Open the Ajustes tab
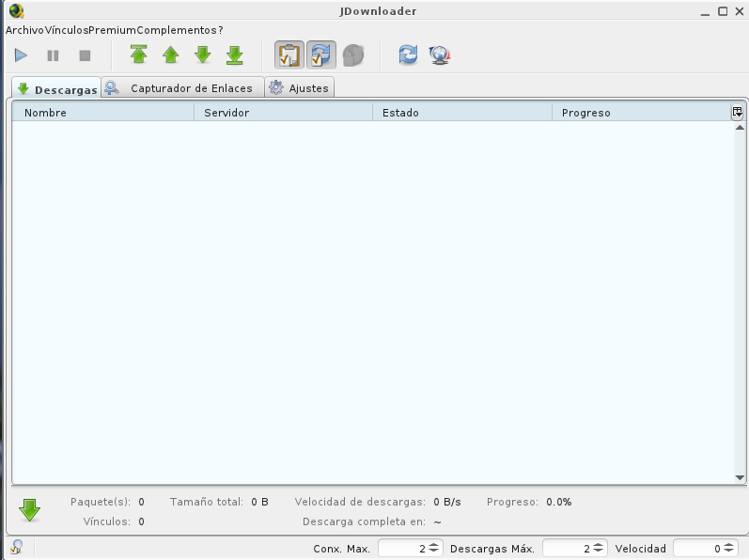Screen dimensions: 749x560 [x=300, y=87]
